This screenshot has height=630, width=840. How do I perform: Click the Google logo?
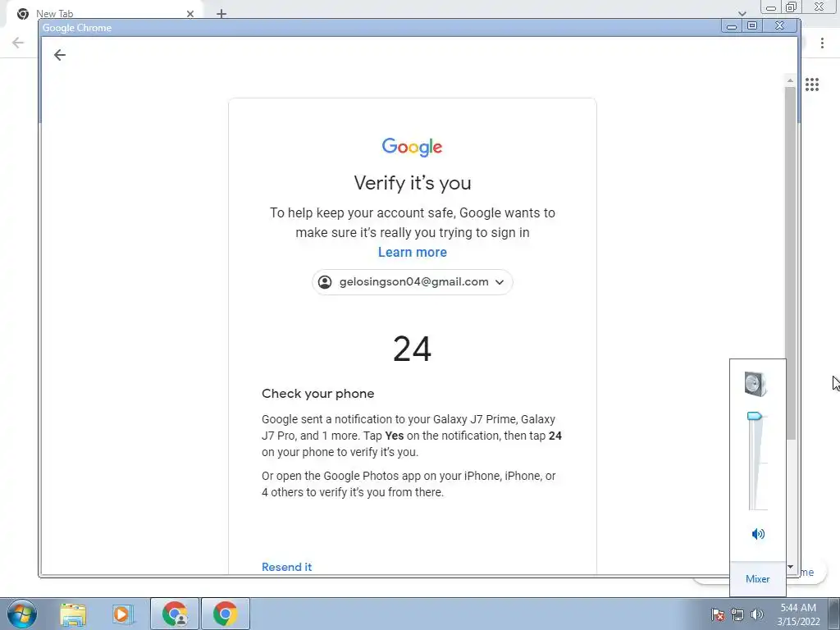[x=412, y=147]
